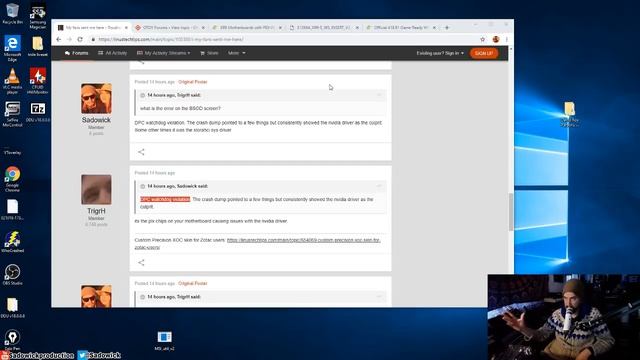Viewport: 640px width, 360px height.
Task: Bookmark this page with the star icon
Action: (483, 39)
